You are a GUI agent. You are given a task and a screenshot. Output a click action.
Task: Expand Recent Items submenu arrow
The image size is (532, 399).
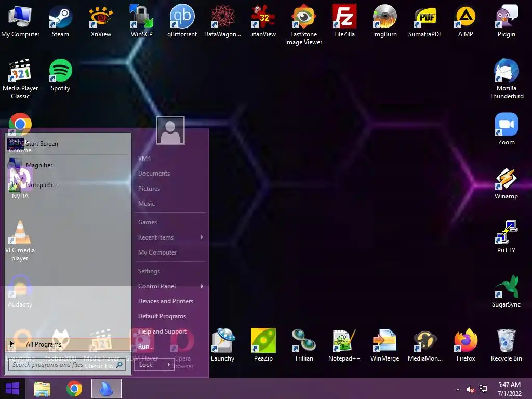coord(202,237)
